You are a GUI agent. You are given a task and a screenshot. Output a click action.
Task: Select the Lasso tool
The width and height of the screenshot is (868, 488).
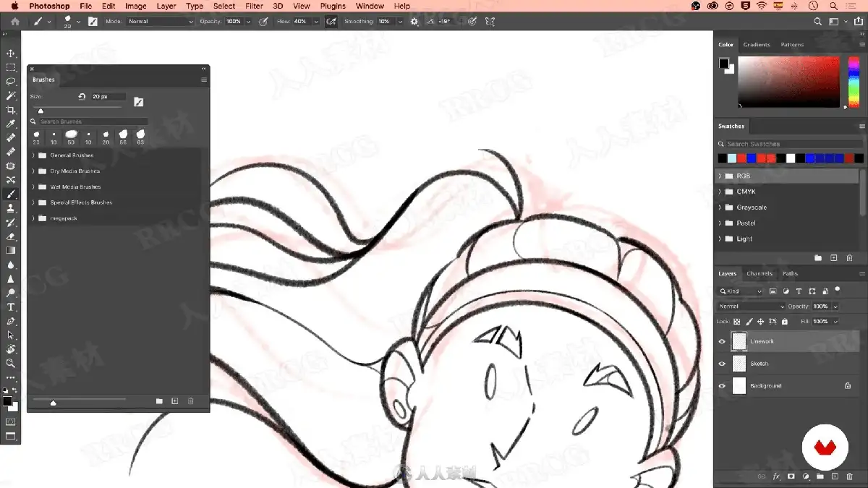[11, 82]
